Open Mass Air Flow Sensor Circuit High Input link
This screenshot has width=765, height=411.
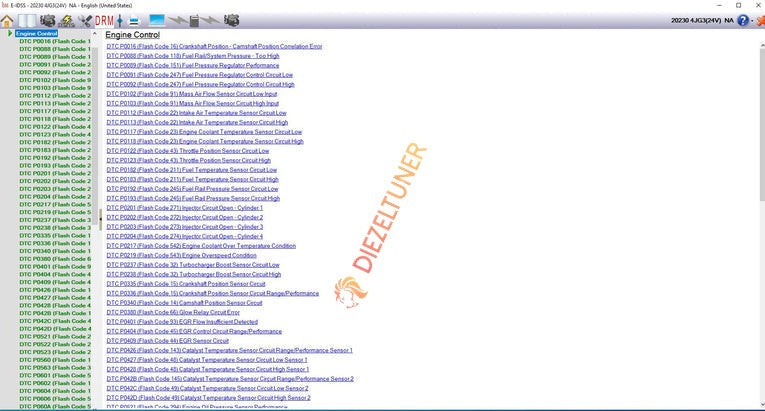click(193, 103)
